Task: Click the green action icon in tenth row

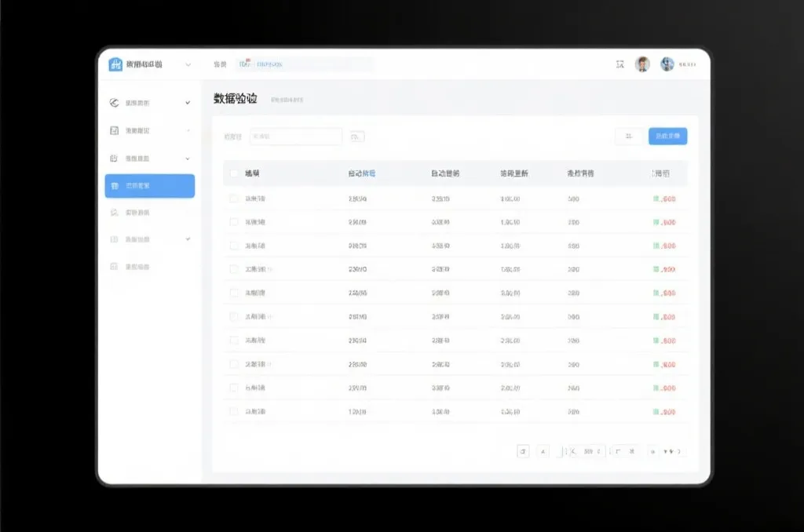Action: 656,412
